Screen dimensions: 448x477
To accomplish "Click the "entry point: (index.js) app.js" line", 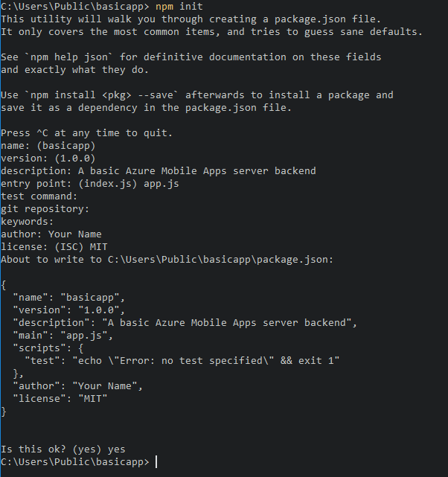I will [89, 184].
